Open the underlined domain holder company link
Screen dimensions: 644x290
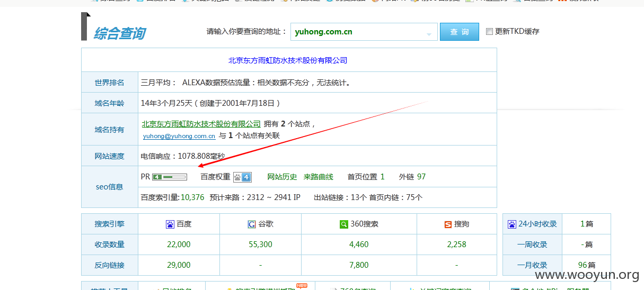tap(201, 124)
